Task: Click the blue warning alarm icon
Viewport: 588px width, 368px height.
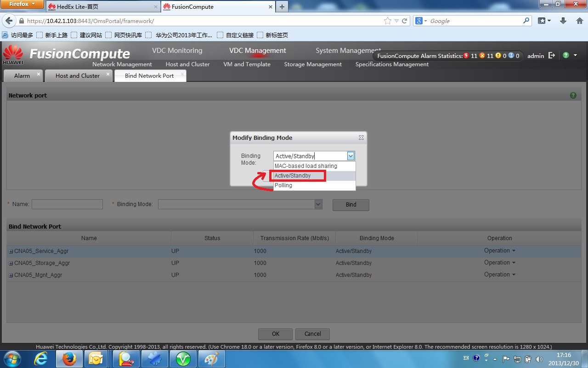Action: [x=511, y=56]
